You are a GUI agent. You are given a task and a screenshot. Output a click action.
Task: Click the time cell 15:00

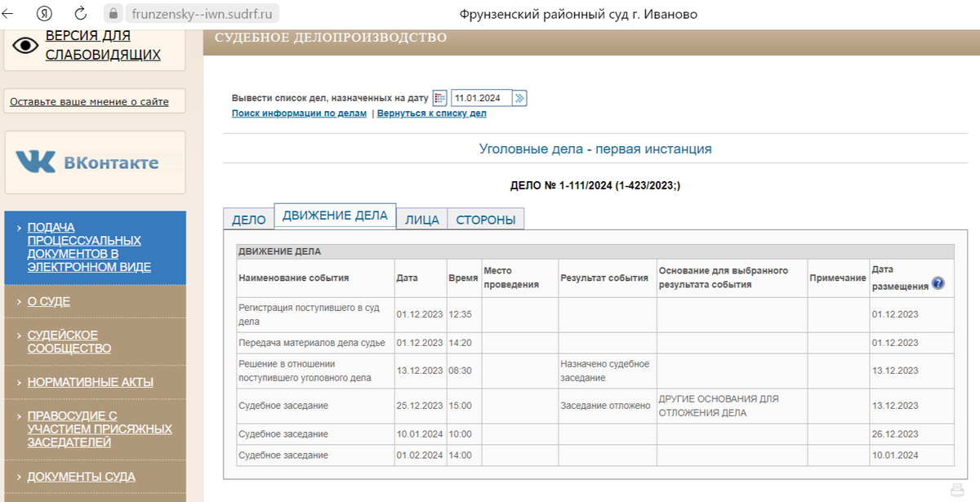click(463, 406)
